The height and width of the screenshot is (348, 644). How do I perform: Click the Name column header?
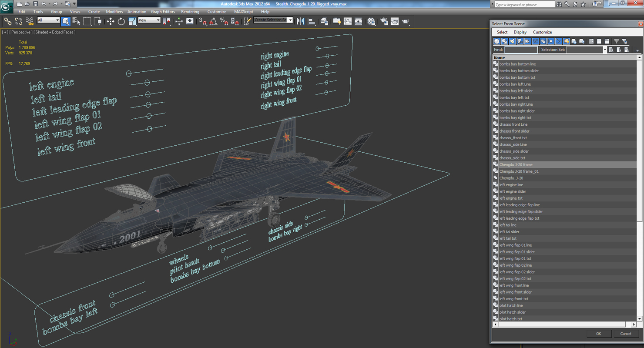click(565, 57)
